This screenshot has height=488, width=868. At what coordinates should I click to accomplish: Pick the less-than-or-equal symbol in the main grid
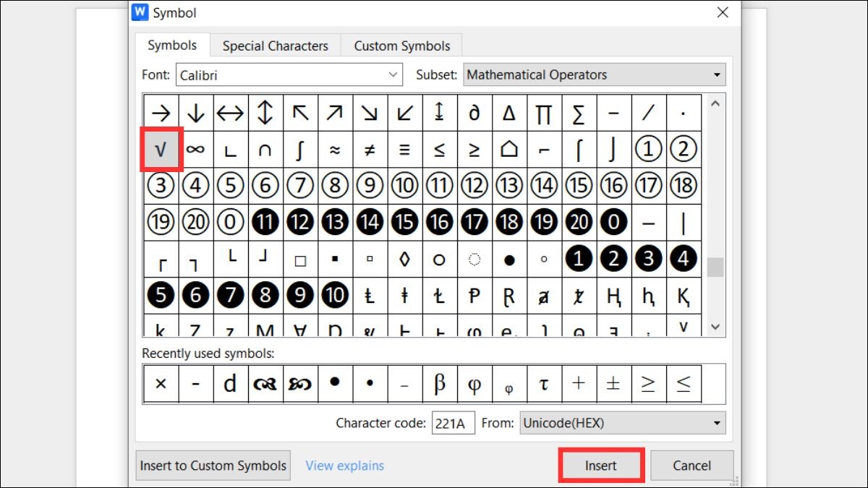click(439, 150)
